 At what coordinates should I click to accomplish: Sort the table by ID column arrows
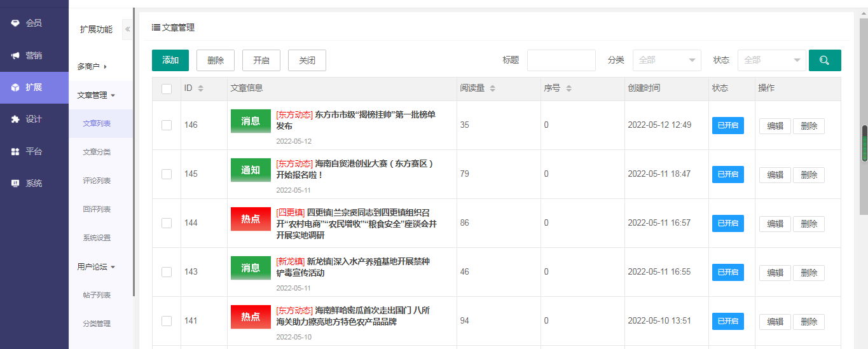click(201, 88)
